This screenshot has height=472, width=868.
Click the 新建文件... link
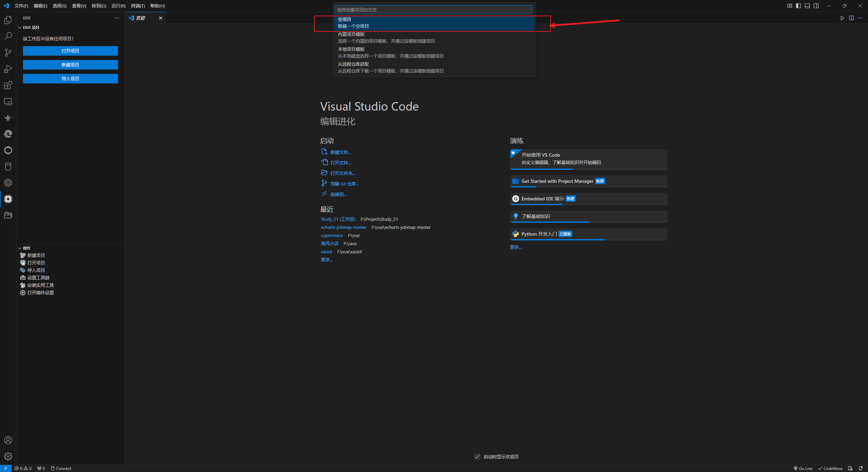coord(340,152)
